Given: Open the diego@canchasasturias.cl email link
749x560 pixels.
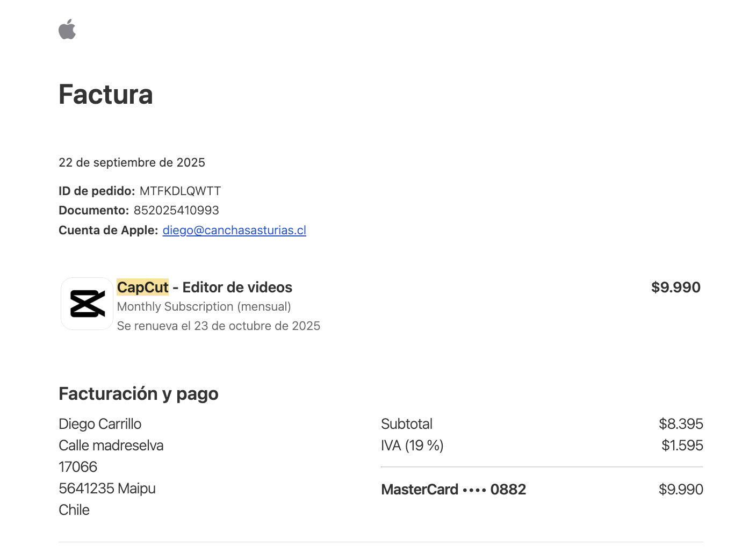Looking at the screenshot, I should pyautogui.click(x=234, y=230).
